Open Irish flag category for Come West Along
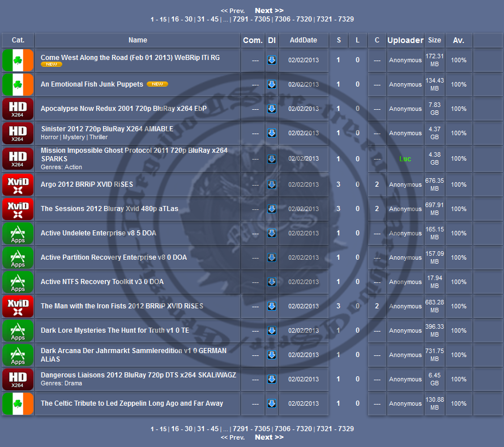Screen dimensions: 504x447 [18, 60]
